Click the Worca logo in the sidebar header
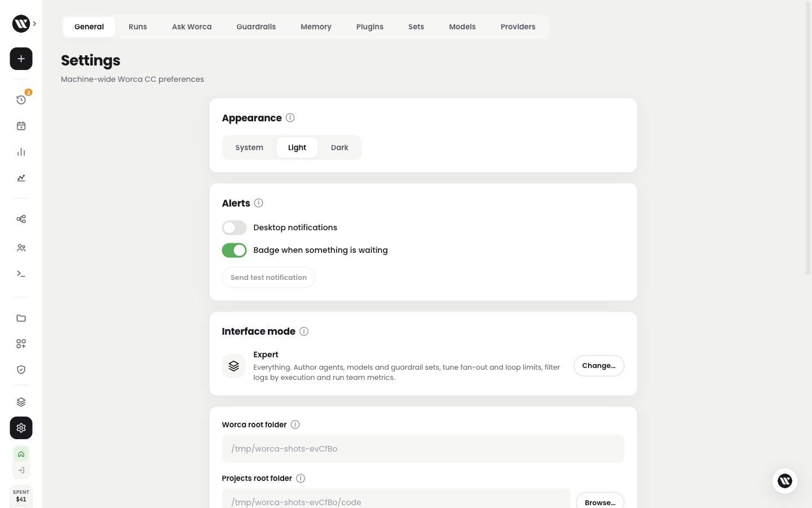 click(x=21, y=24)
